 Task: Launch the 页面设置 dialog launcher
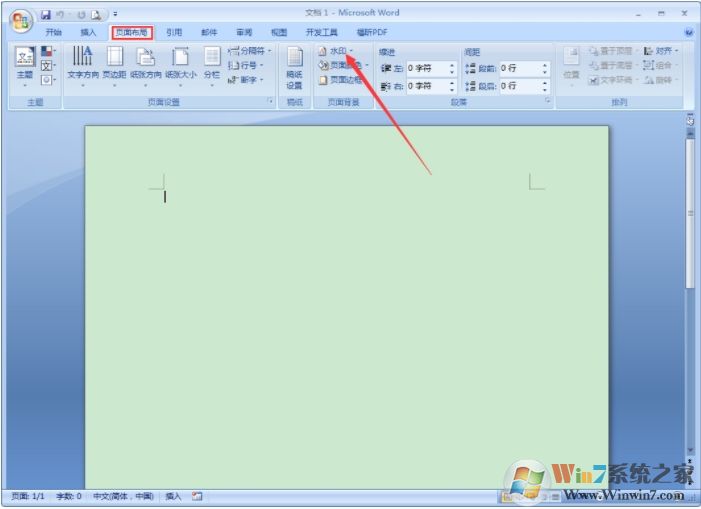(270, 101)
